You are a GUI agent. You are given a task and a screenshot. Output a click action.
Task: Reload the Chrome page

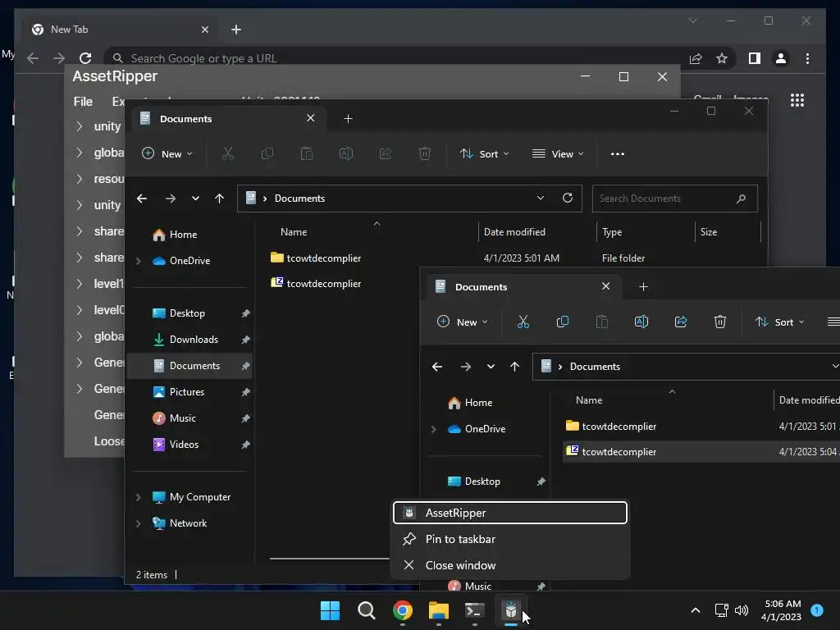coord(85,58)
